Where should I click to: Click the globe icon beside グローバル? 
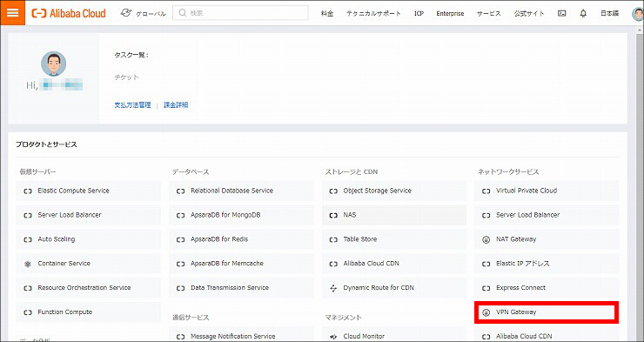click(x=126, y=13)
